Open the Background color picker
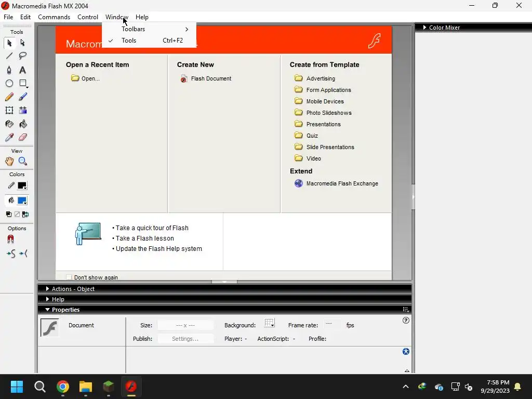This screenshot has height=399, width=532. click(270, 323)
